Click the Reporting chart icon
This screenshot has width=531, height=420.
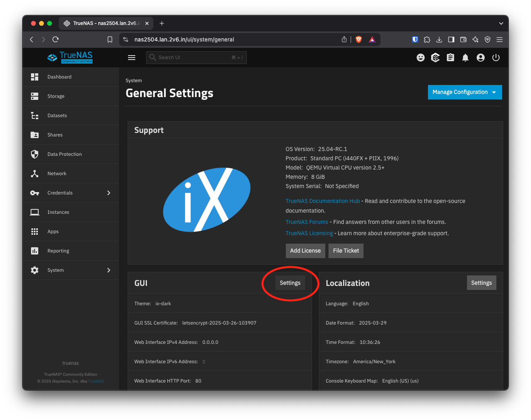pyautogui.click(x=35, y=251)
